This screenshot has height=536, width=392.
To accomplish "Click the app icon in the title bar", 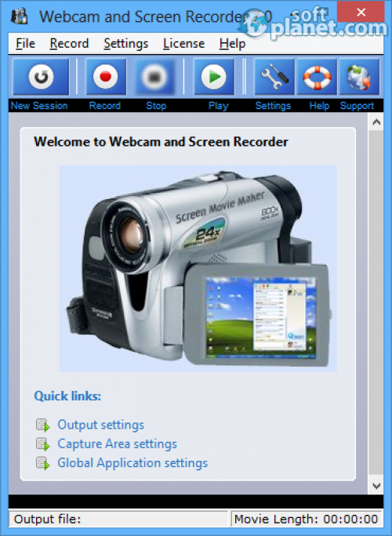I will tap(19, 16).
